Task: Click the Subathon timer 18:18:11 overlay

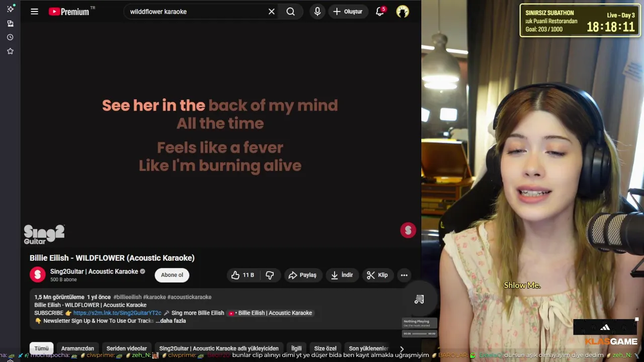Action: [611, 27]
